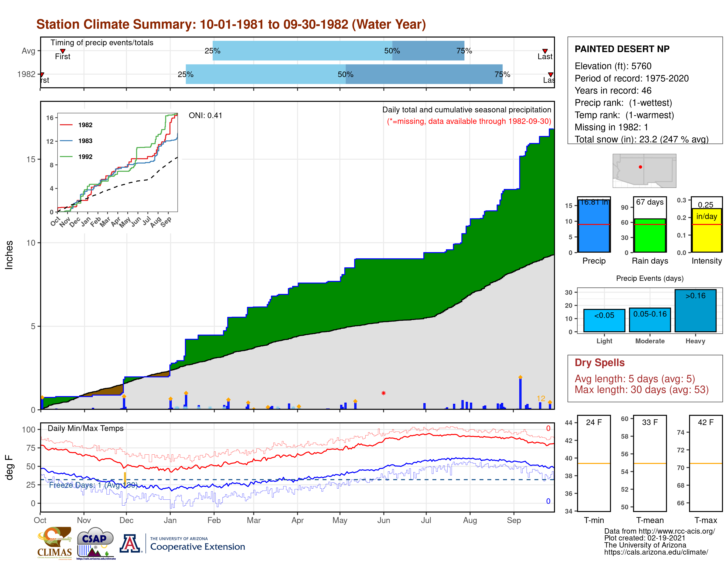728x563 pixels.
Task: Click the Moderate 0.05-0.16 events bar
Action: (x=650, y=320)
